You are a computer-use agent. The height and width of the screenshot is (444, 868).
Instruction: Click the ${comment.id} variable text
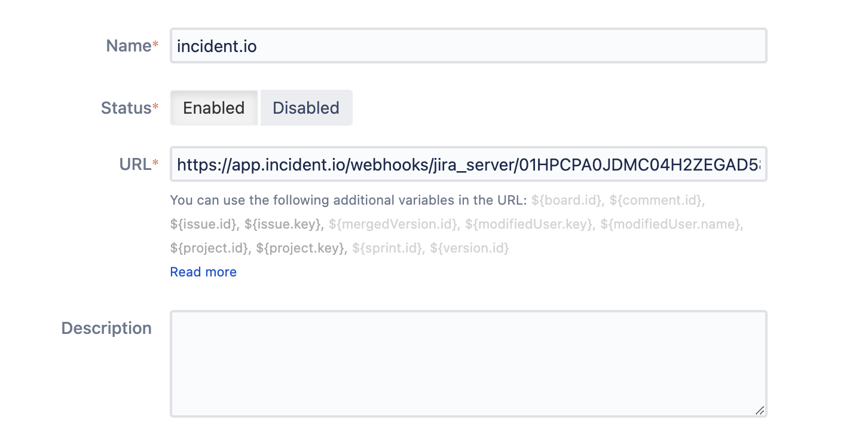click(x=656, y=200)
